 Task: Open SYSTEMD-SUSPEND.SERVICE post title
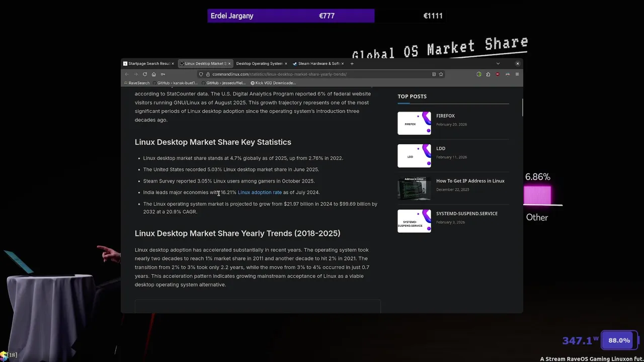[467, 213]
